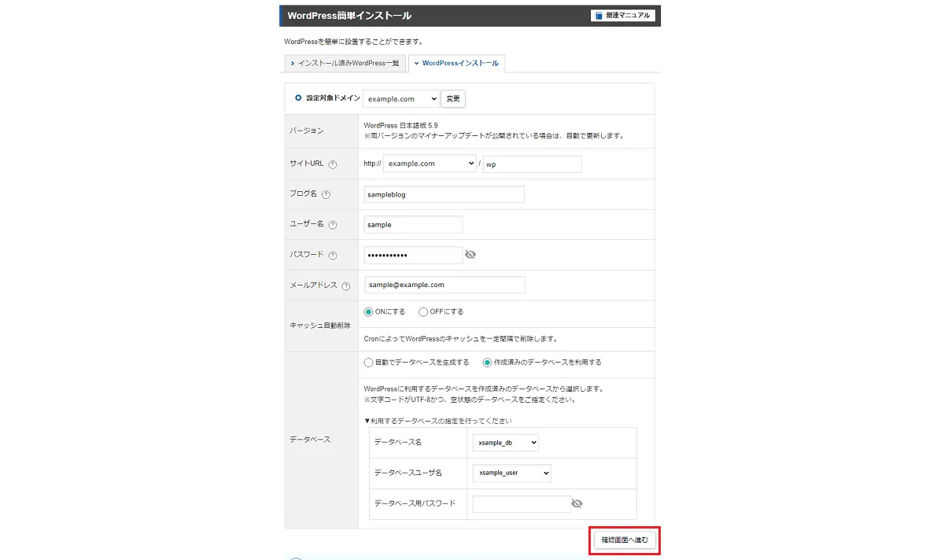This screenshot has width=944, height=560.
Task: Show the password using the eye icon
Action: (470, 254)
